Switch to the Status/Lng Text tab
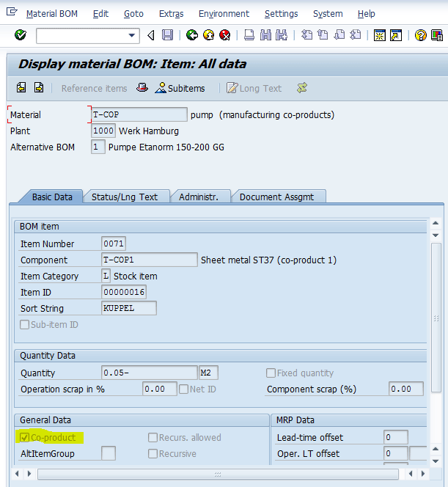448x487 pixels. 124,197
